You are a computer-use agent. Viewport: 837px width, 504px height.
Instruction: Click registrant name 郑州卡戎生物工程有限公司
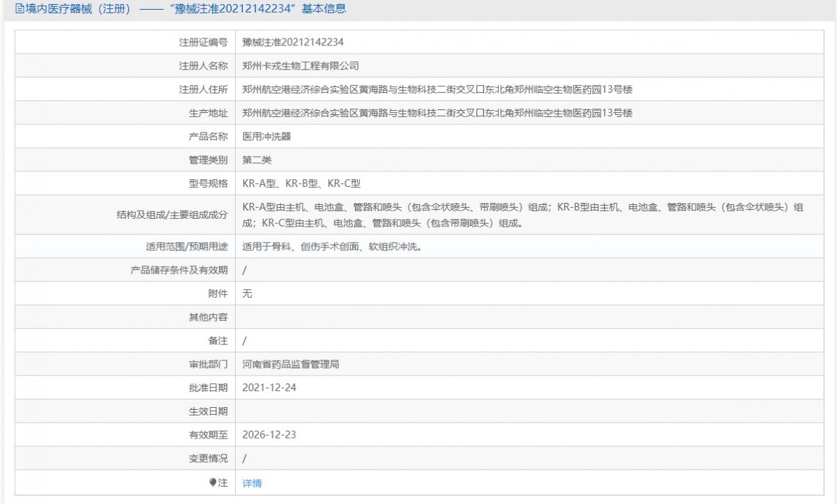click(x=300, y=66)
